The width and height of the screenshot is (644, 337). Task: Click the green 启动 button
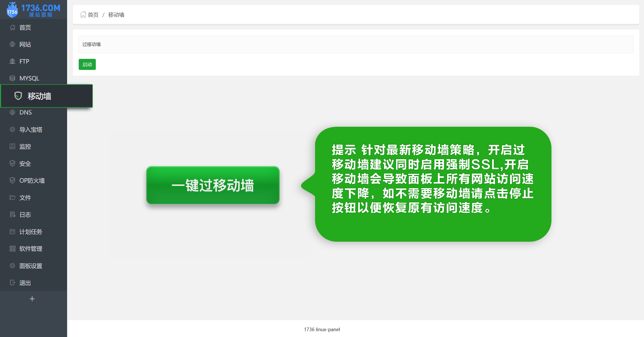(87, 64)
